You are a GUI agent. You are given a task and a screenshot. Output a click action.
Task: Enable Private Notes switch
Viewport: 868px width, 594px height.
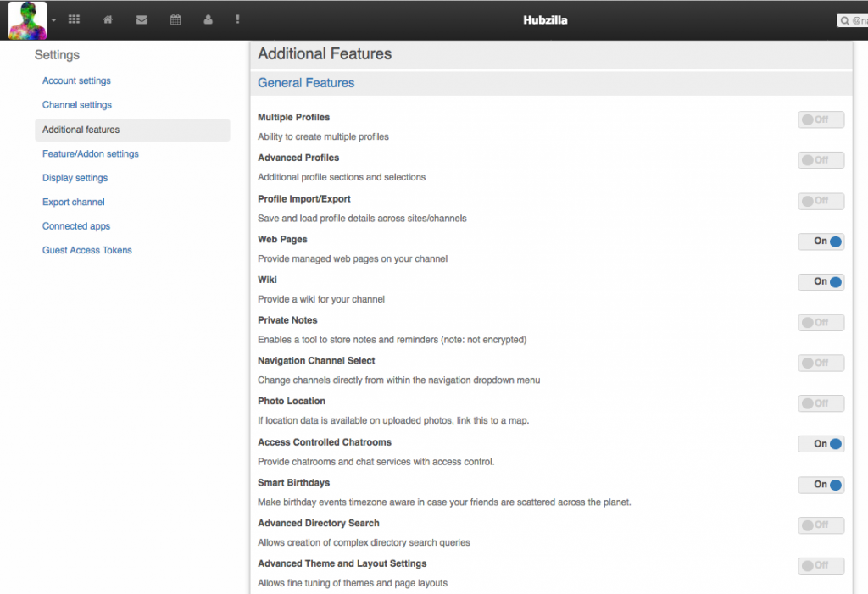point(821,323)
